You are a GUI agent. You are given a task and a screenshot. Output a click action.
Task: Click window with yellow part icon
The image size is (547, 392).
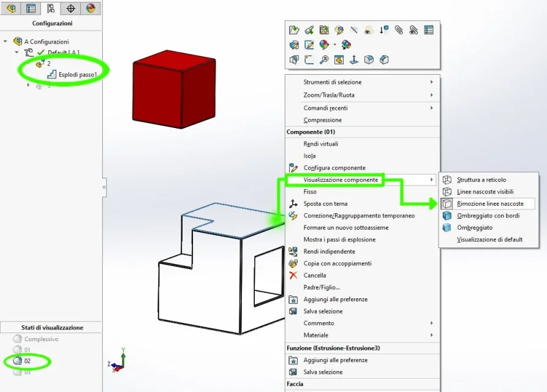coord(339,59)
